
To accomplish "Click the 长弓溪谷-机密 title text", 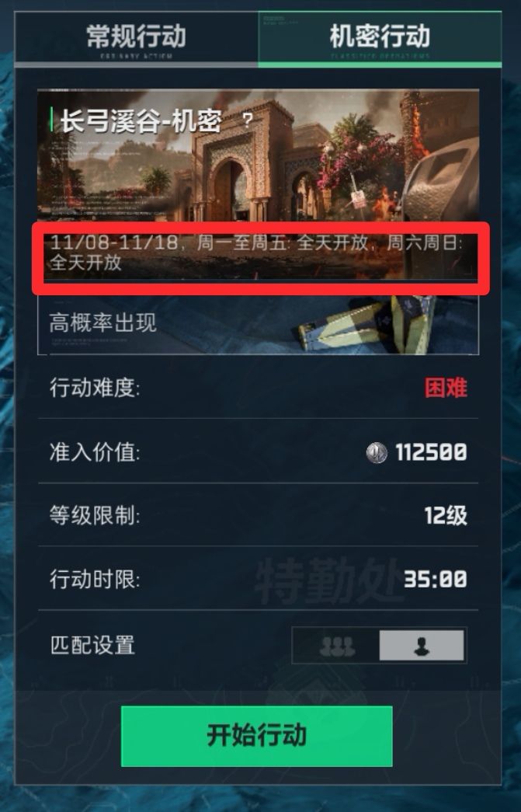I will [x=141, y=121].
